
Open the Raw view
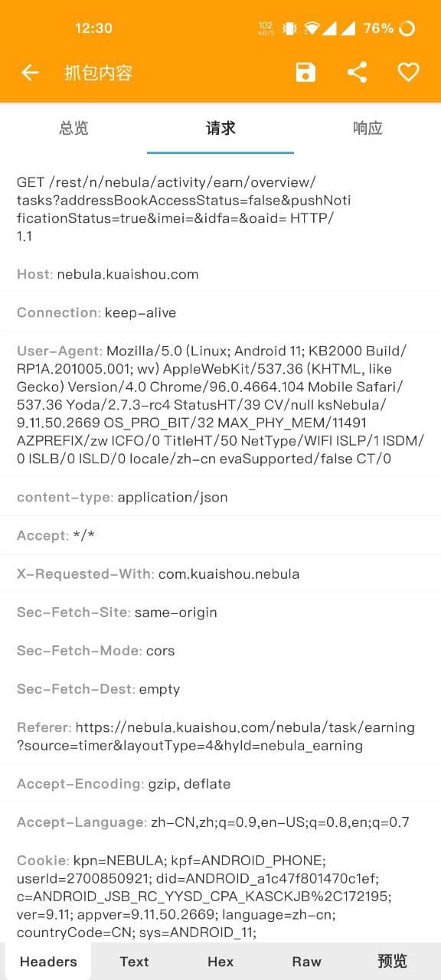click(306, 962)
